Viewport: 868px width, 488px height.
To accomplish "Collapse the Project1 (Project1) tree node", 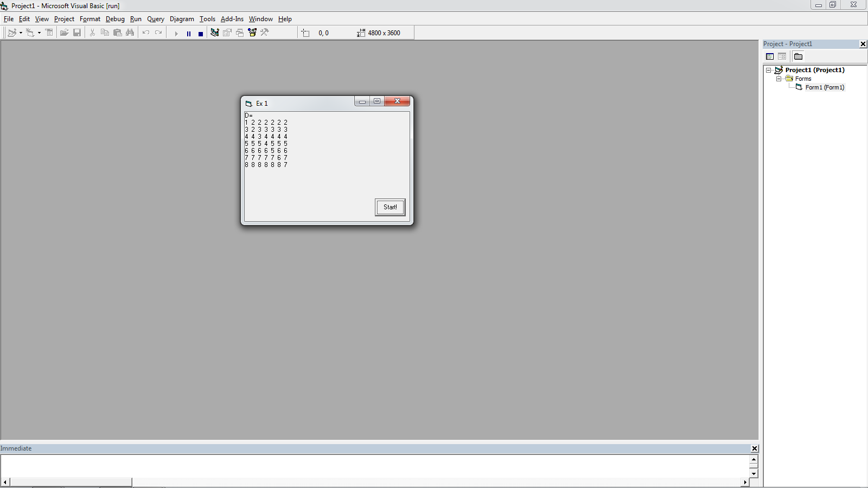I will (769, 70).
